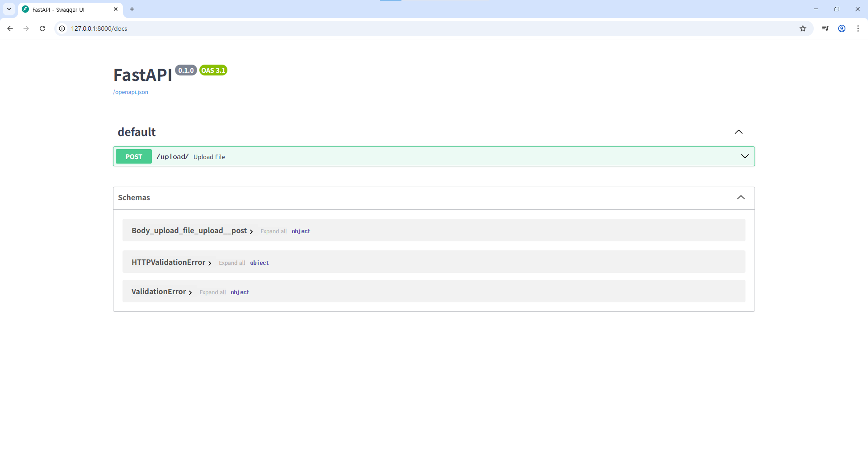The width and height of the screenshot is (868, 470).
Task: Click Expand all beside ValidationError
Action: (x=212, y=292)
